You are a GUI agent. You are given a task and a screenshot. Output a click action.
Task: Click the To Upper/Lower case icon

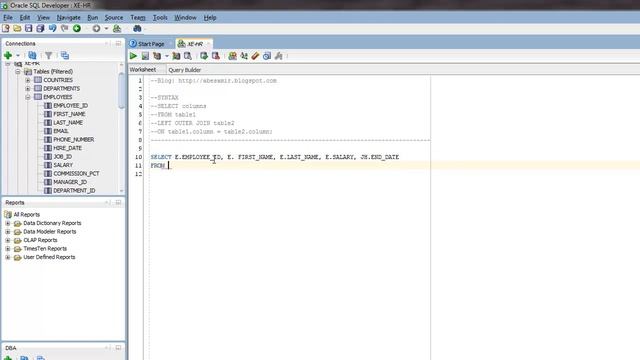tap(244, 56)
